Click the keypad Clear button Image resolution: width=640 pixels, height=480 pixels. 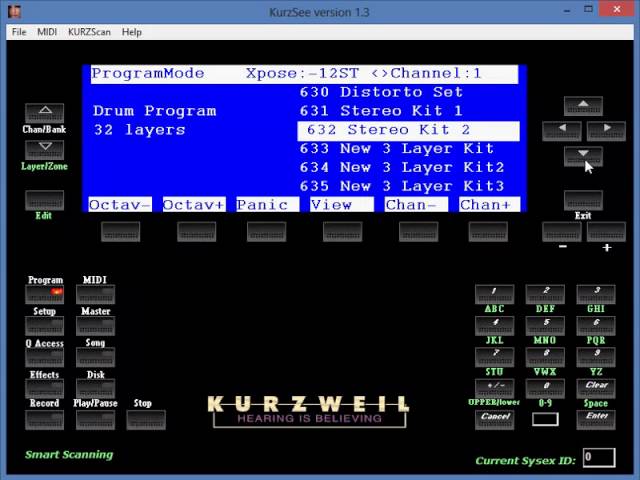(x=596, y=388)
